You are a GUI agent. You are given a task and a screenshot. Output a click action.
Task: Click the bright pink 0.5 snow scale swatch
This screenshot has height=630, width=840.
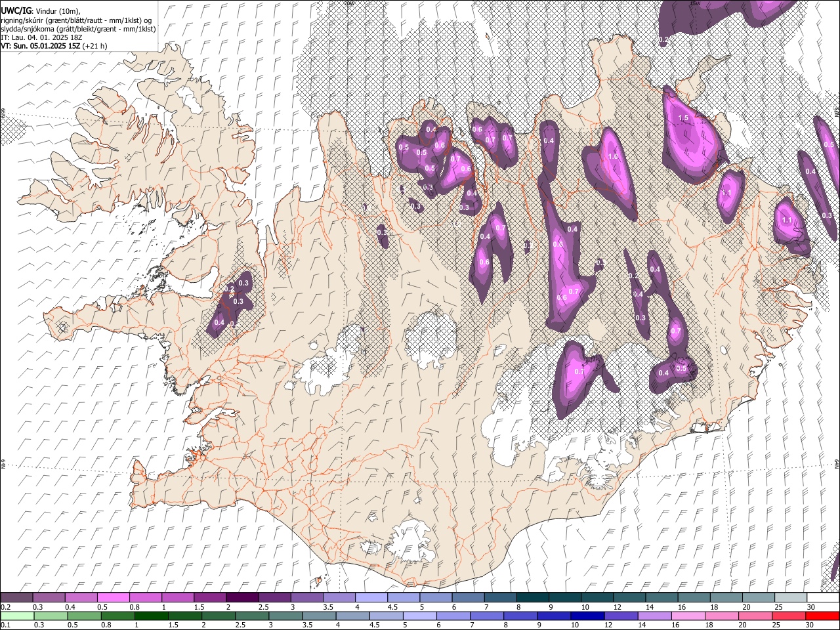[114, 598]
